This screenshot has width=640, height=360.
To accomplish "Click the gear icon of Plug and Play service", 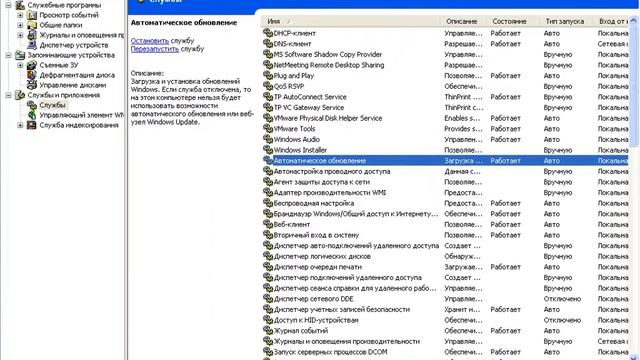I will [268, 76].
